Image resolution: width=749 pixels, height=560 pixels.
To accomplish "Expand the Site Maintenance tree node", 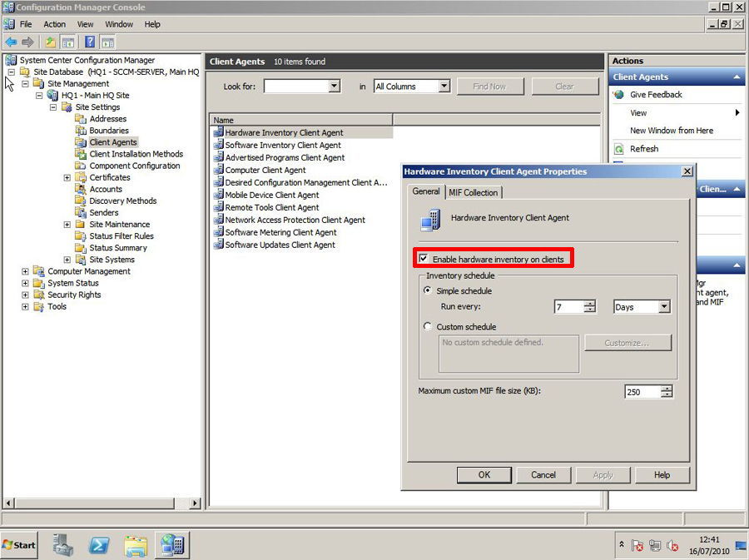I will click(x=67, y=225).
